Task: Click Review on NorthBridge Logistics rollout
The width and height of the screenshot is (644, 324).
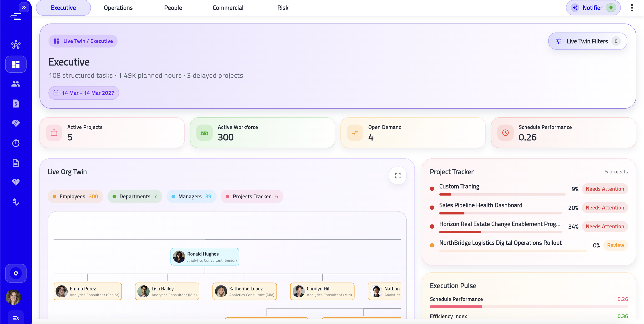Action: [615, 245]
